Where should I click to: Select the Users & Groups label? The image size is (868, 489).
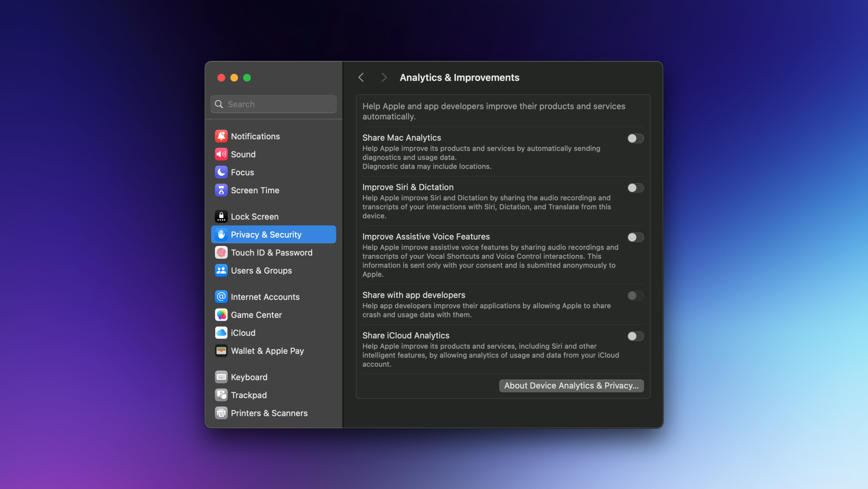click(261, 271)
